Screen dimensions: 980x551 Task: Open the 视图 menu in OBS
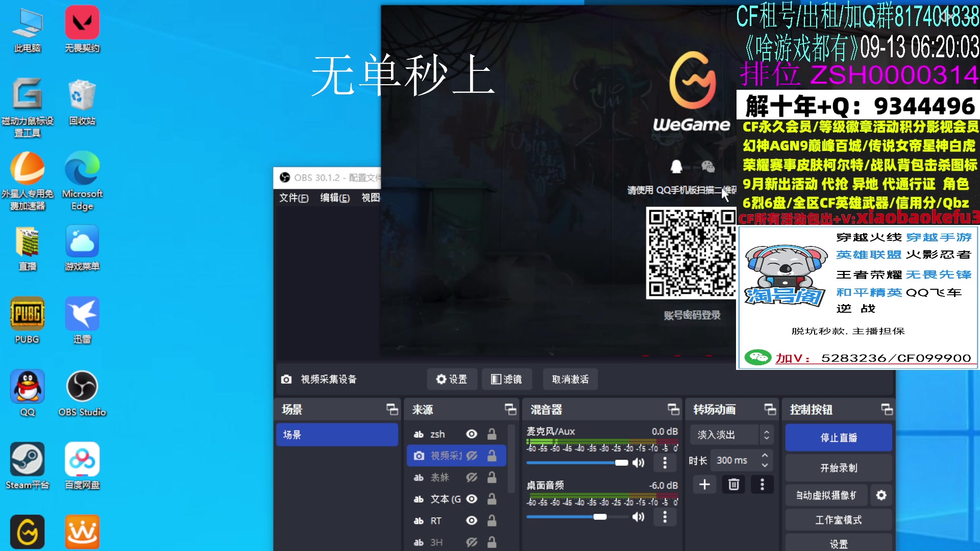click(371, 197)
